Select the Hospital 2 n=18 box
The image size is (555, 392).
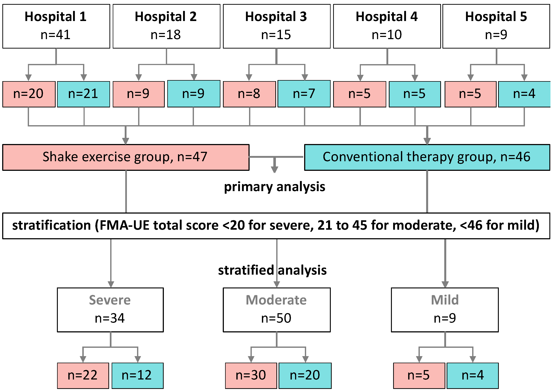[167, 26]
